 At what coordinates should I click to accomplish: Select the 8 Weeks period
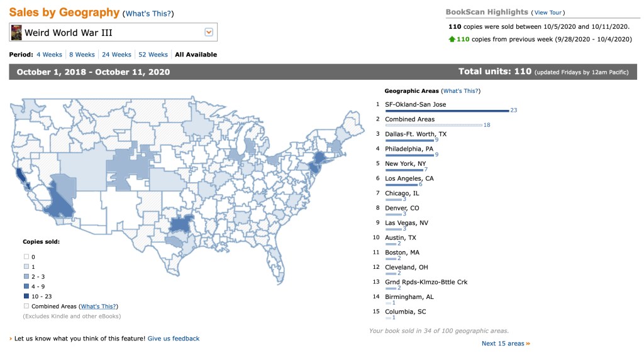click(82, 55)
